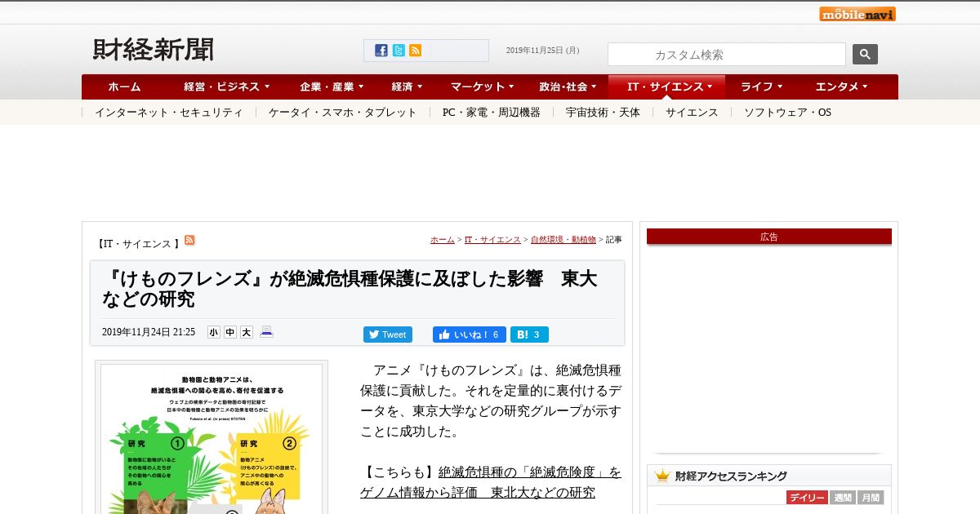
Task: Open the mobile navi badge
Action: pyautogui.click(x=857, y=14)
